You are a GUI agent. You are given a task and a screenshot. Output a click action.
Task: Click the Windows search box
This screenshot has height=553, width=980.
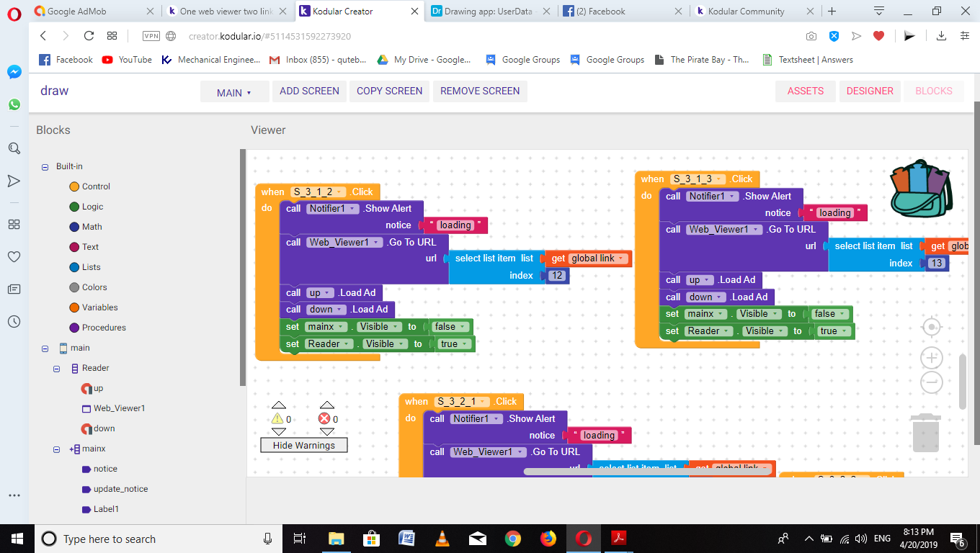(x=157, y=539)
